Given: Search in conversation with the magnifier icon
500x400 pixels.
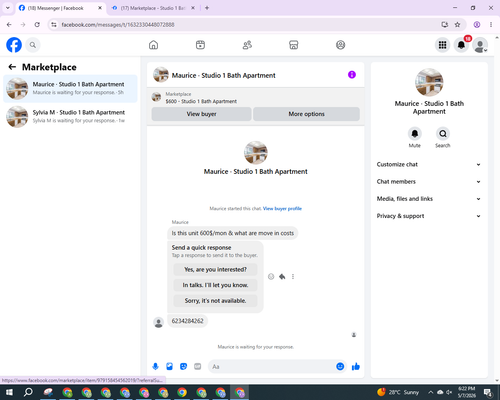Looking at the screenshot, I should [x=443, y=134].
